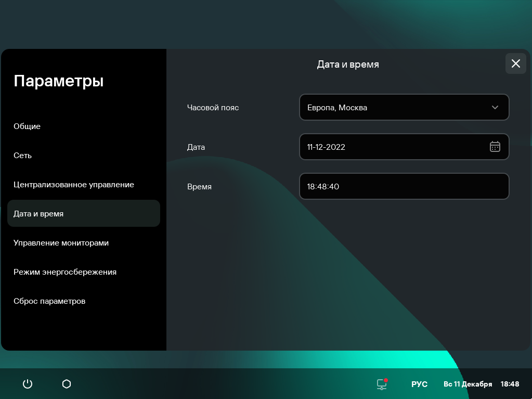Screen dimensions: 532x399
Task: Click the date field showing 11-12-2022
Action: (390, 147)
